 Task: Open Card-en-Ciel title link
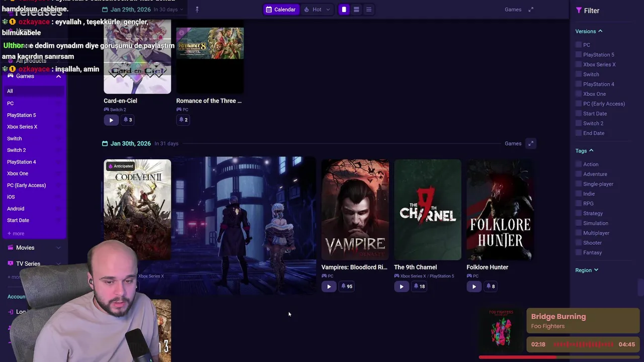pyautogui.click(x=120, y=101)
